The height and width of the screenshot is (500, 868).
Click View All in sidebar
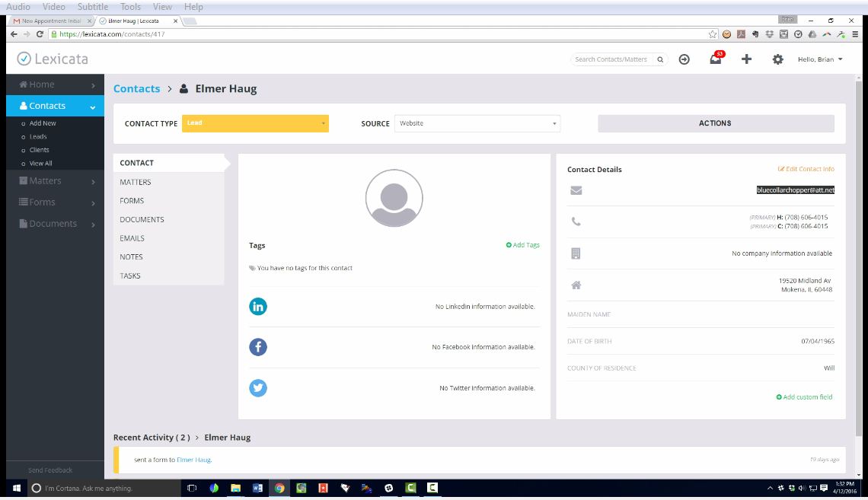pos(41,164)
